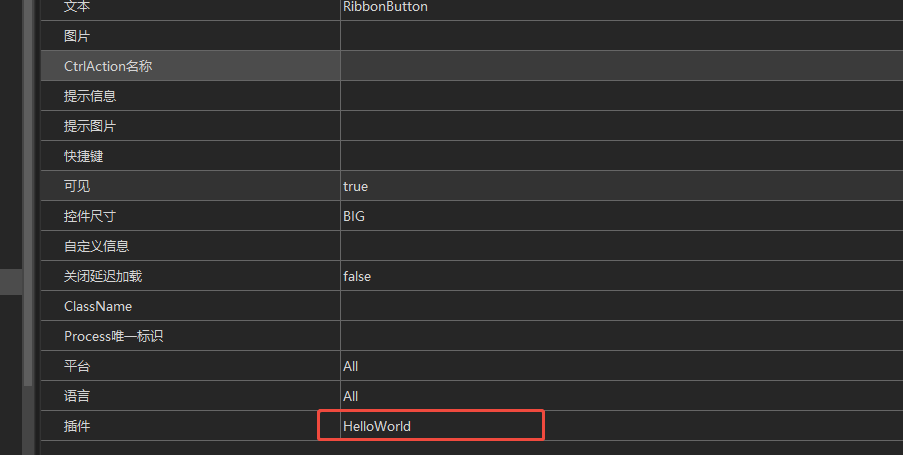903x455 pixels.
Task: Click the 插件 property label
Action: pos(77,426)
